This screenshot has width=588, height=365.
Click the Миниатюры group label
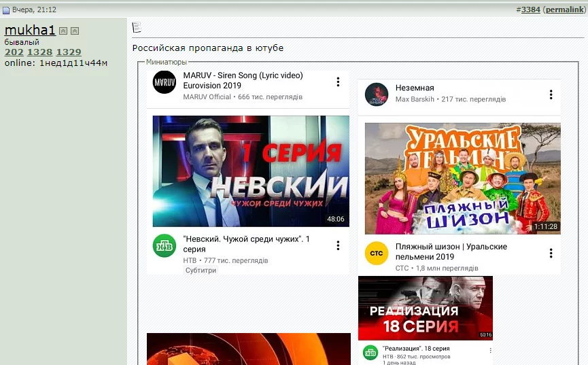coord(166,62)
